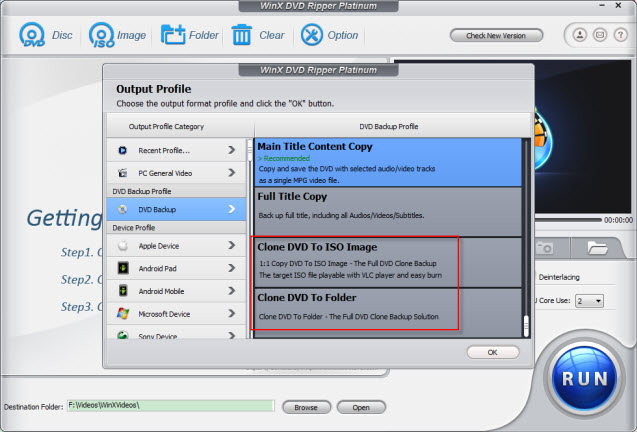This screenshot has height=432, width=637.
Task: Click the help question mark icon
Action: [620, 35]
